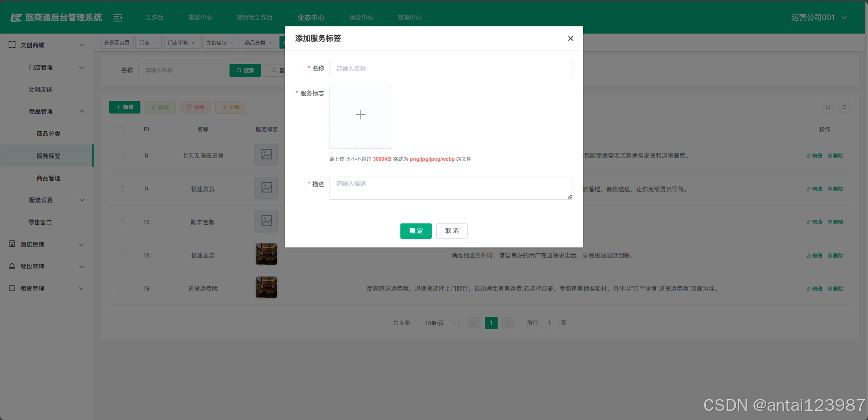Click the 新增 add button
Image resolution: width=868 pixels, height=420 pixels.
pyautogui.click(x=125, y=107)
